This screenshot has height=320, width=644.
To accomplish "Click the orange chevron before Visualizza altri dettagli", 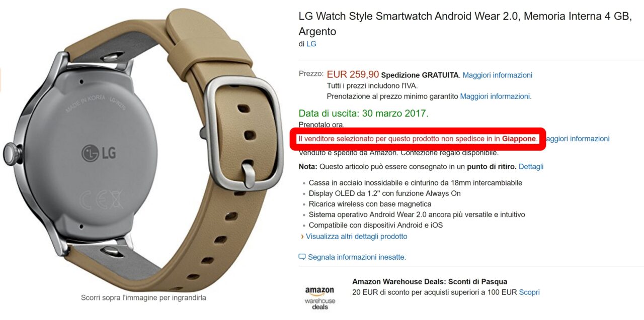I will pos(302,236).
